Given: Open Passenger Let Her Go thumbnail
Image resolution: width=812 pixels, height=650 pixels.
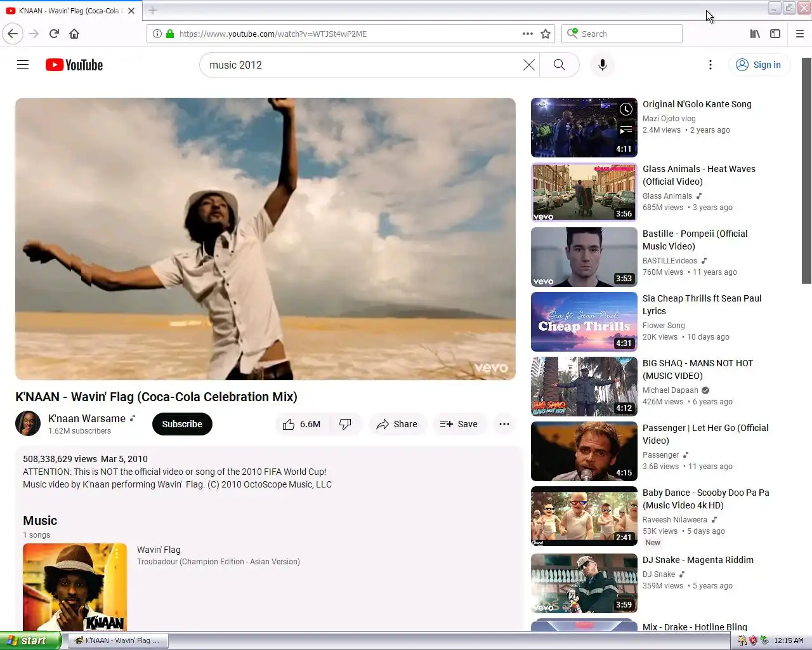Looking at the screenshot, I should (x=584, y=451).
